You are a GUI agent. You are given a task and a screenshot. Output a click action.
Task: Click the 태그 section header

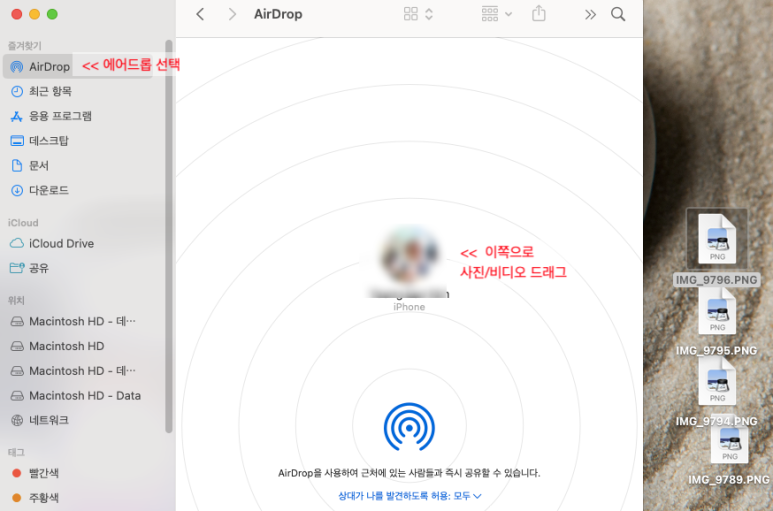point(16,452)
